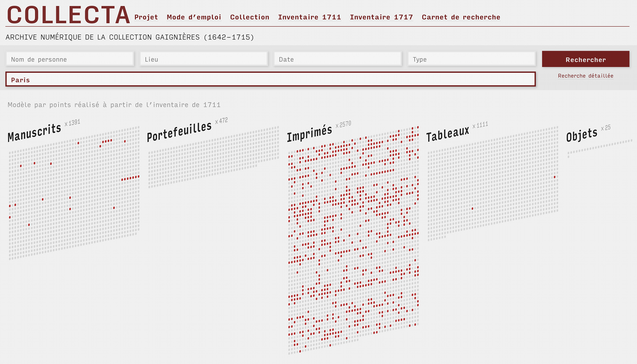The height and width of the screenshot is (364, 637).
Task: Click the search box containing Paris
Action: 270,80
